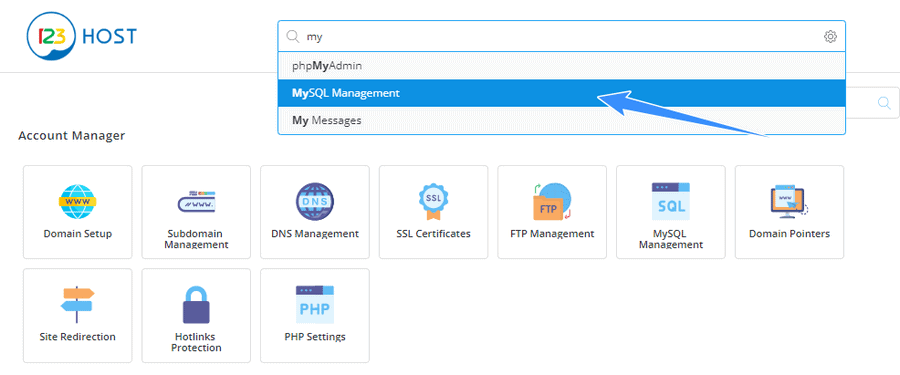Click the FTP Management label

pyautogui.click(x=552, y=234)
